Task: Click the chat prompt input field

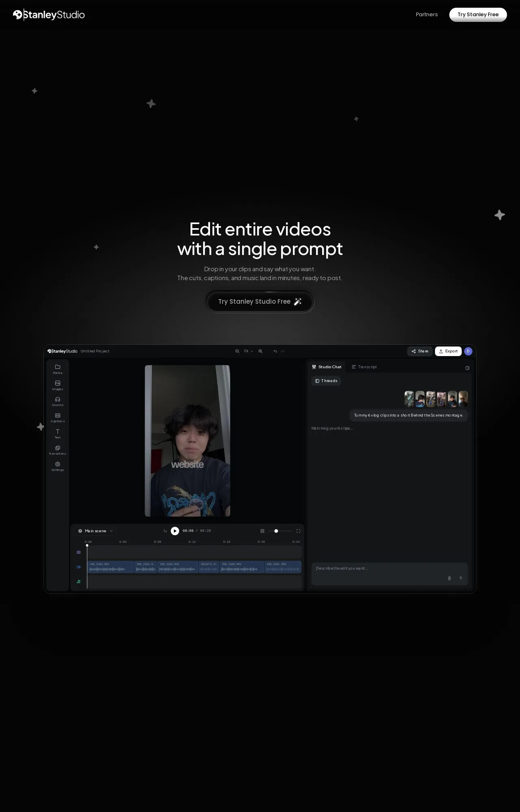Action: tap(390, 574)
